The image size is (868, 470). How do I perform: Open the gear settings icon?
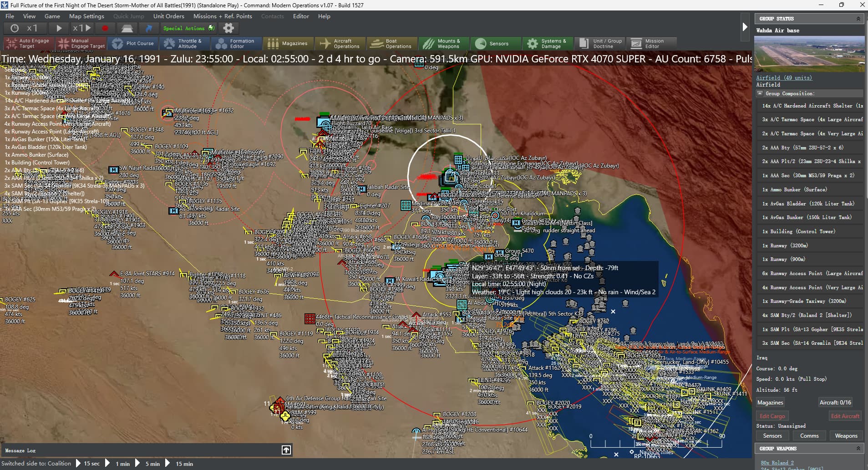tap(228, 28)
